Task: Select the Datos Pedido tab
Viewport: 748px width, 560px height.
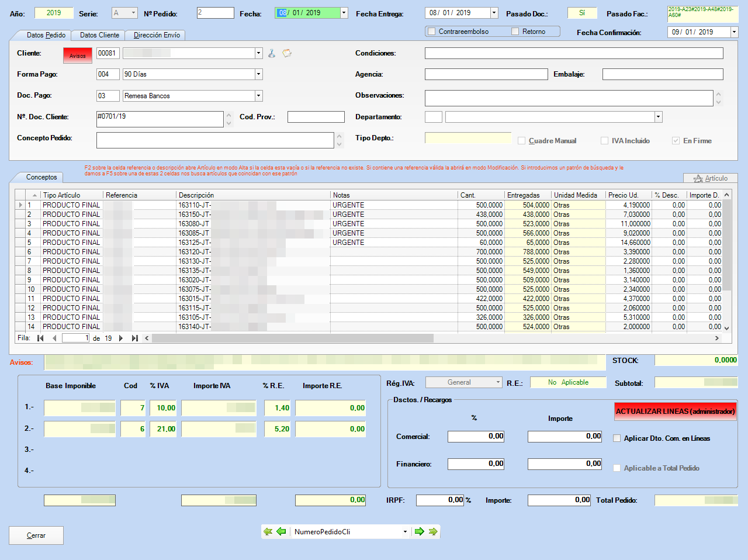Action: point(46,35)
